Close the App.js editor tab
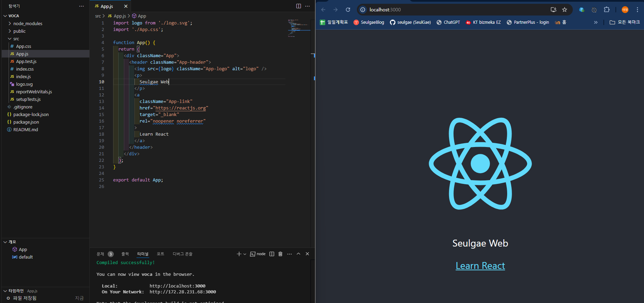Image resolution: width=644 pixels, height=303 pixels. pyautogui.click(x=126, y=6)
